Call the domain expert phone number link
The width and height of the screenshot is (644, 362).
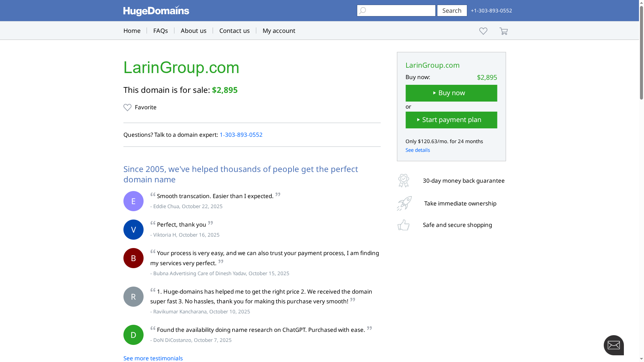pos(241,135)
